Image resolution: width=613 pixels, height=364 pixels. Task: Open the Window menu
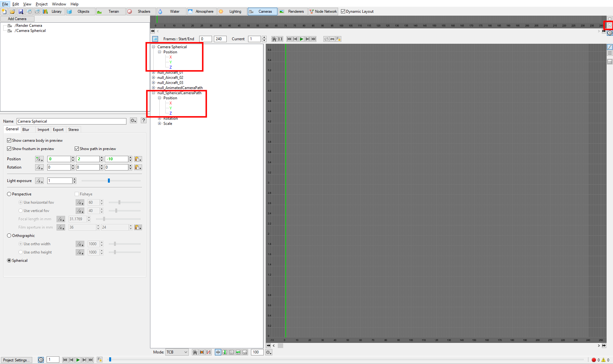[x=59, y=4]
